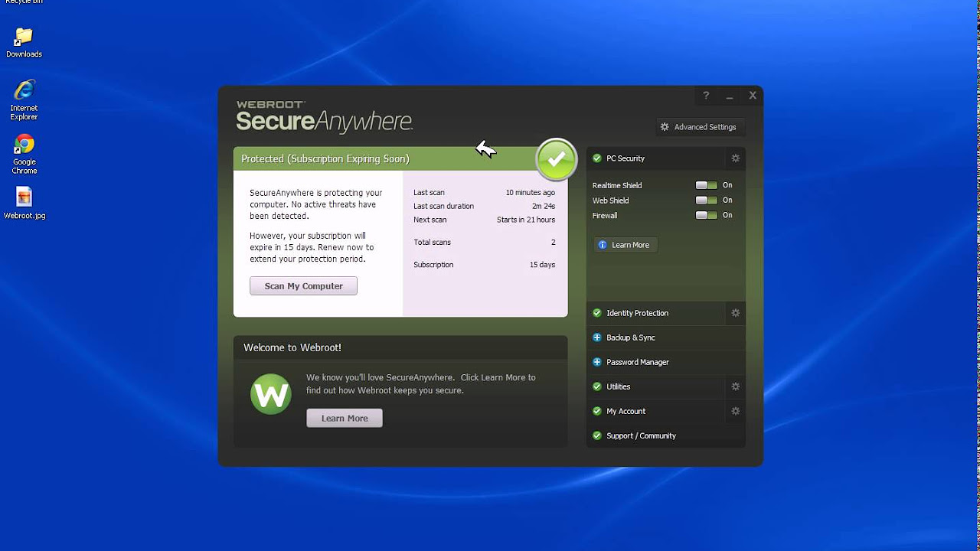This screenshot has width=980, height=551.
Task: Collapse the PC Security section
Action: tap(655, 158)
